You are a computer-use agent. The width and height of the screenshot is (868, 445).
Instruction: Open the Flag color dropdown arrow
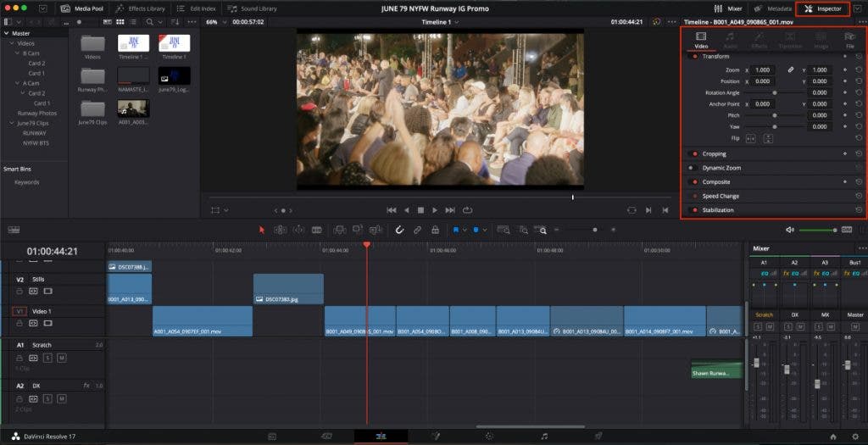(x=465, y=230)
